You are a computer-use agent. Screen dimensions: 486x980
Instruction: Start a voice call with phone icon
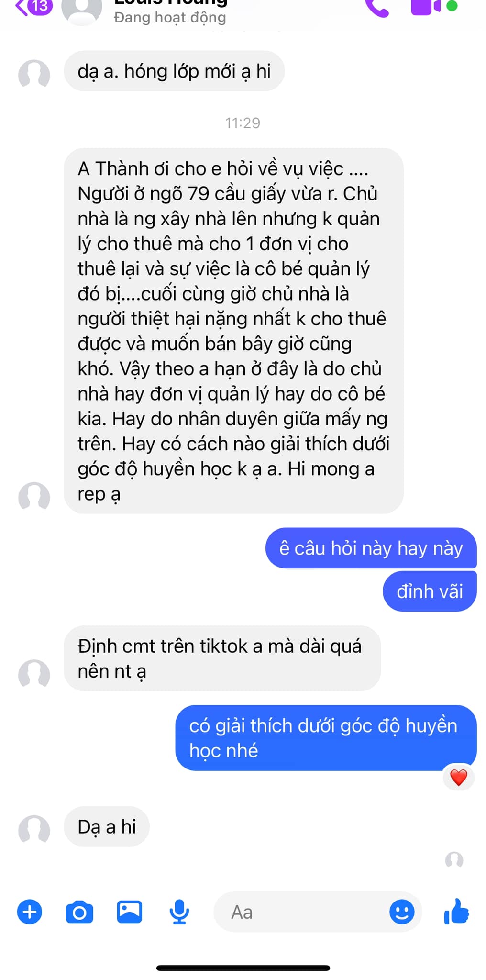point(377,8)
